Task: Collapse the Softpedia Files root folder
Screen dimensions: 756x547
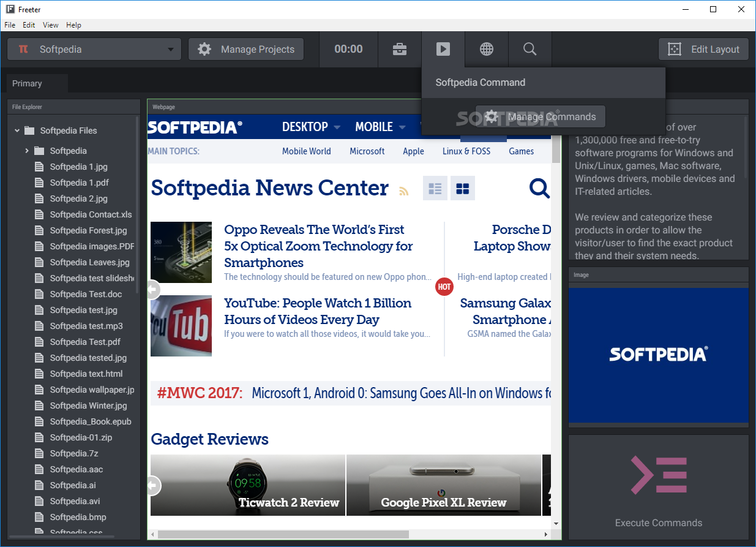Action: 17,130
